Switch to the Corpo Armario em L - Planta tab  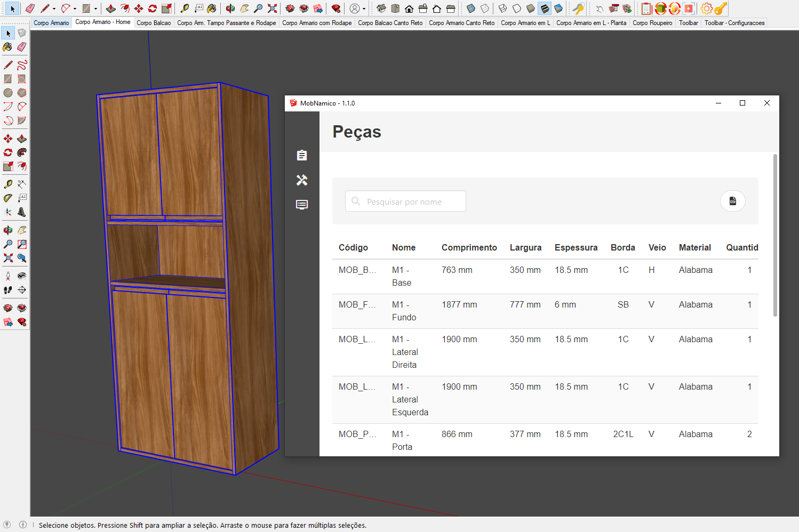pos(591,23)
